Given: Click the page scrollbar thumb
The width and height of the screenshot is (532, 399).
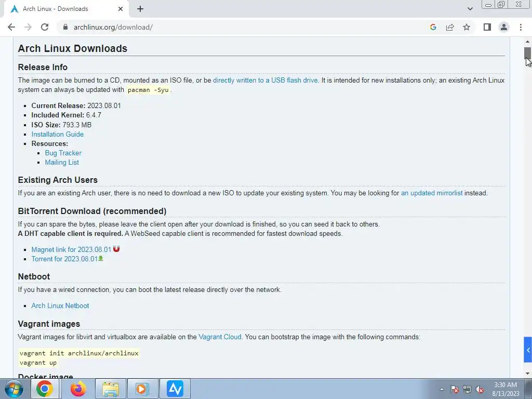Looking at the screenshot, I should coord(527,54).
